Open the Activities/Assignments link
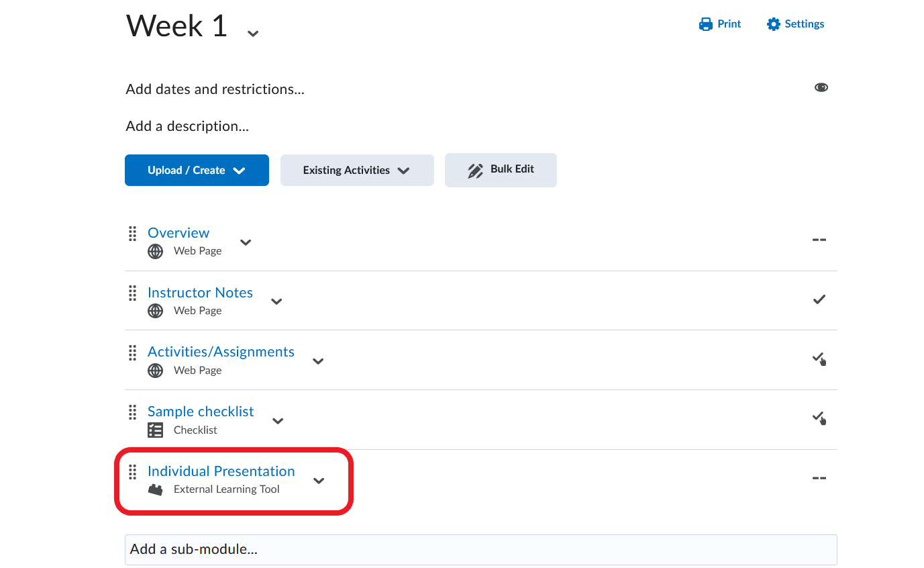The width and height of the screenshot is (924, 568). 221,352
